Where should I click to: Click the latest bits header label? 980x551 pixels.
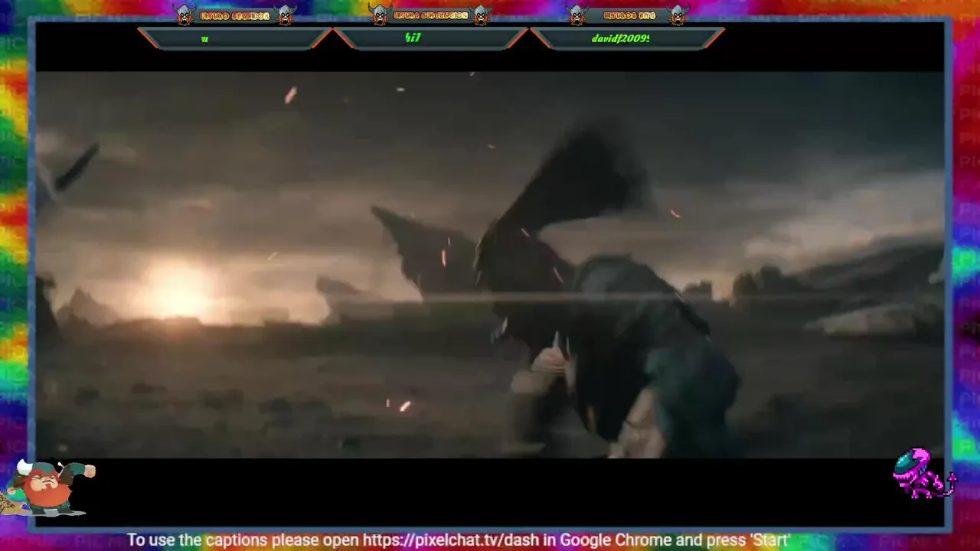tap(629, 15)
